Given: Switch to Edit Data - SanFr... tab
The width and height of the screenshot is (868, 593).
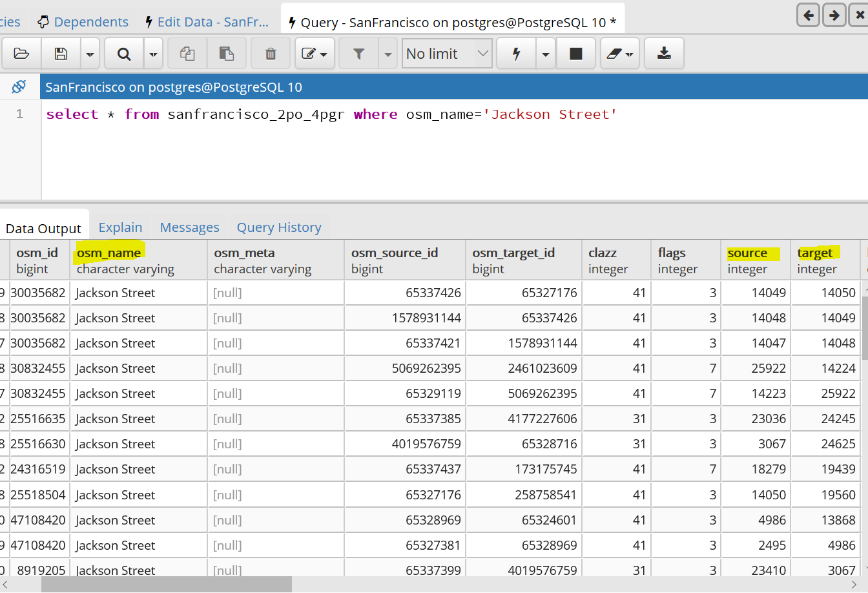Looking at the screenshot, I should tap(207, 22).
